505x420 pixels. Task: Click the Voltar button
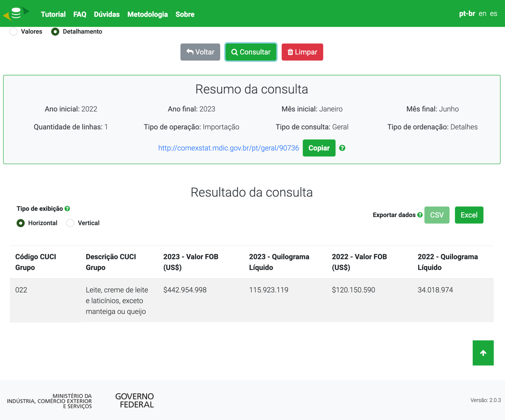tap(200, 52)
